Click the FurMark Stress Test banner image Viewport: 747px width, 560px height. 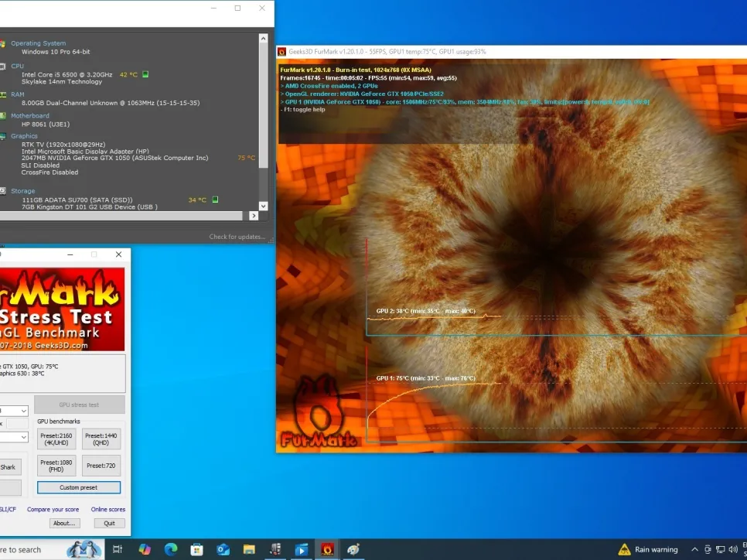tap(62, 309)
